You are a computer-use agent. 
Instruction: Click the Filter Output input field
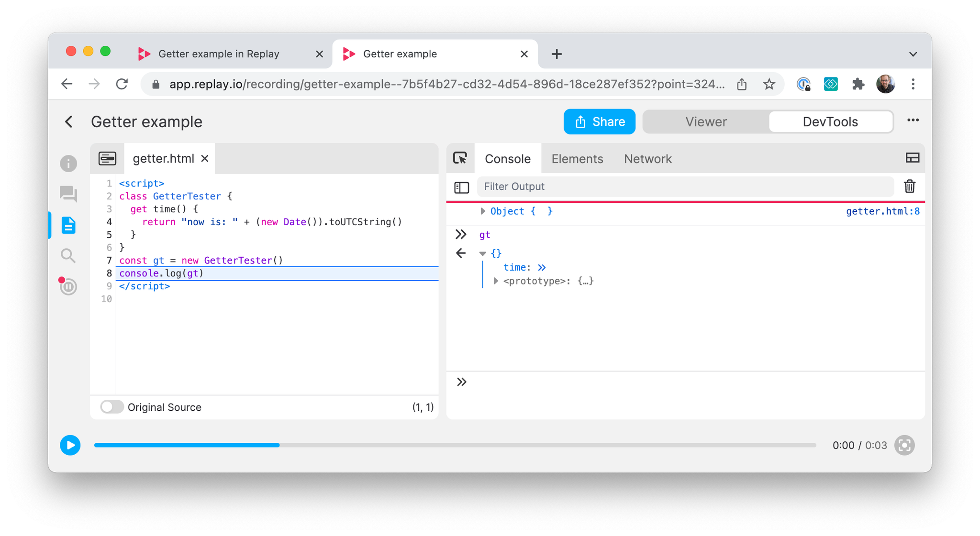pyautogui.click(x=686, y=186)
